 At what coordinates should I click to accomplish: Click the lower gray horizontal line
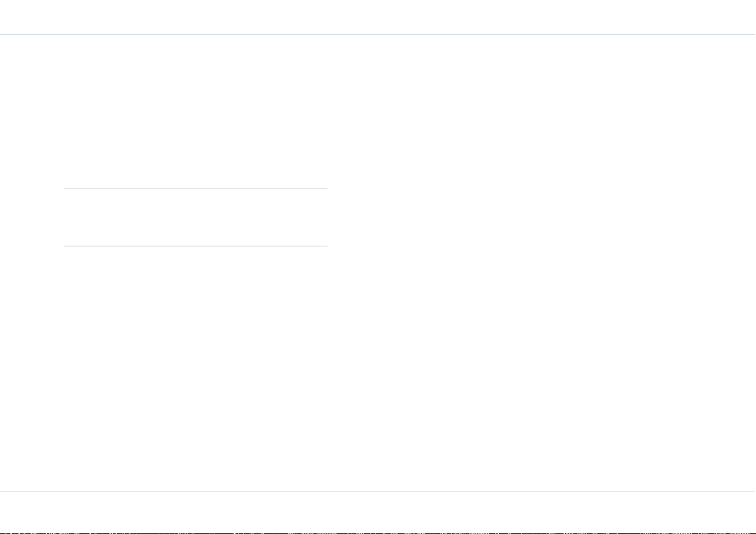pos(196,246)
